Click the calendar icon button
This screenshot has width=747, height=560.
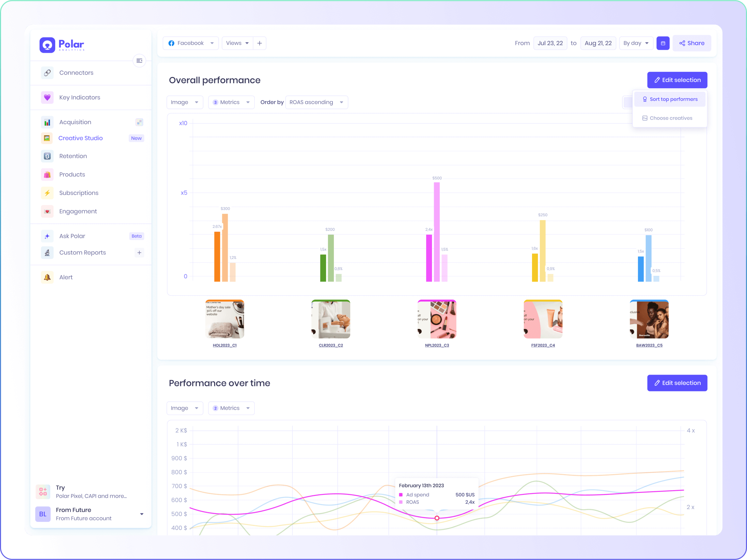tap(663, 43)
